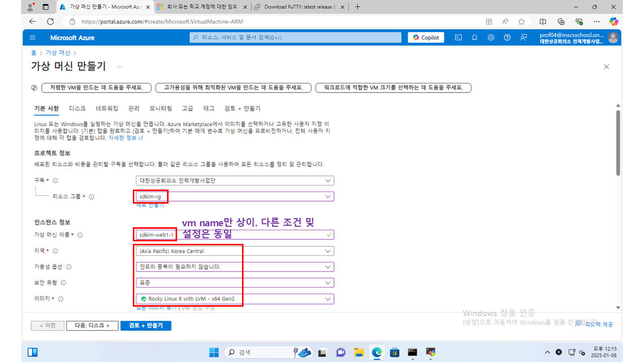Switch to the 디스크 tab
The width and height of the screenshot is (644, 362).
tap(77, 109)
